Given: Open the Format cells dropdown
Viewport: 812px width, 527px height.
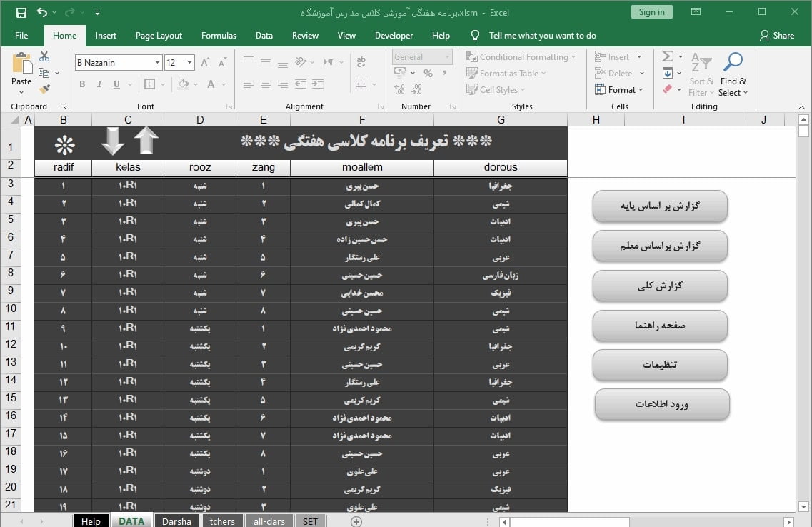Looking at the screenshot, I should pyautogui.click(x=619, y=89).
